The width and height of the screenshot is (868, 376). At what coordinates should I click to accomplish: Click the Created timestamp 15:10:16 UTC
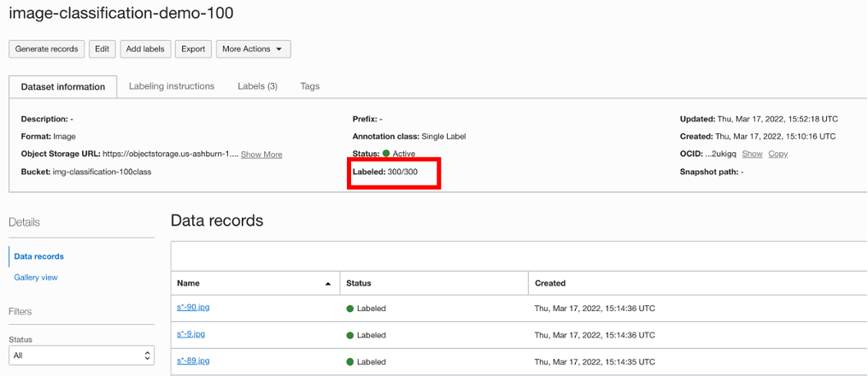[776, 136]
